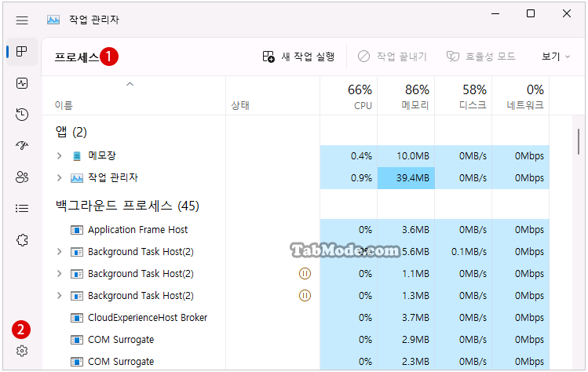The image size is (588, 372).
Task: Select the Application Frame Host row
Action: (295, 230)
